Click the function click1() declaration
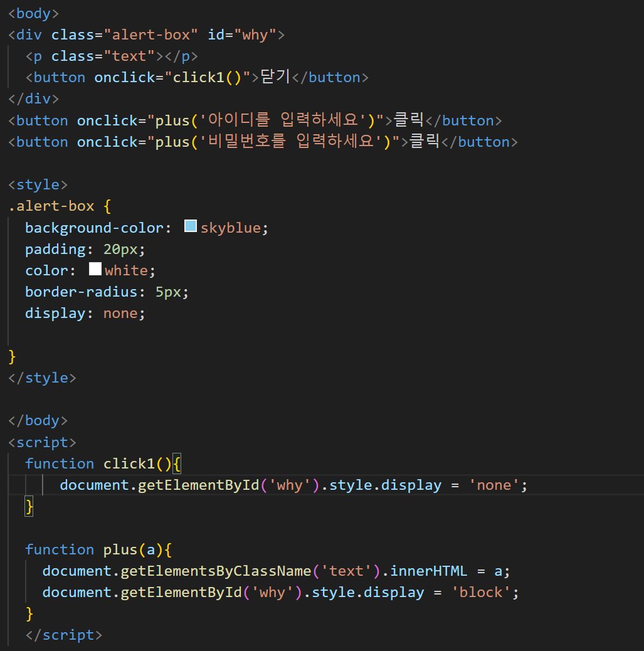The width and height of the screenshot is (644, 651). point(103,463)
